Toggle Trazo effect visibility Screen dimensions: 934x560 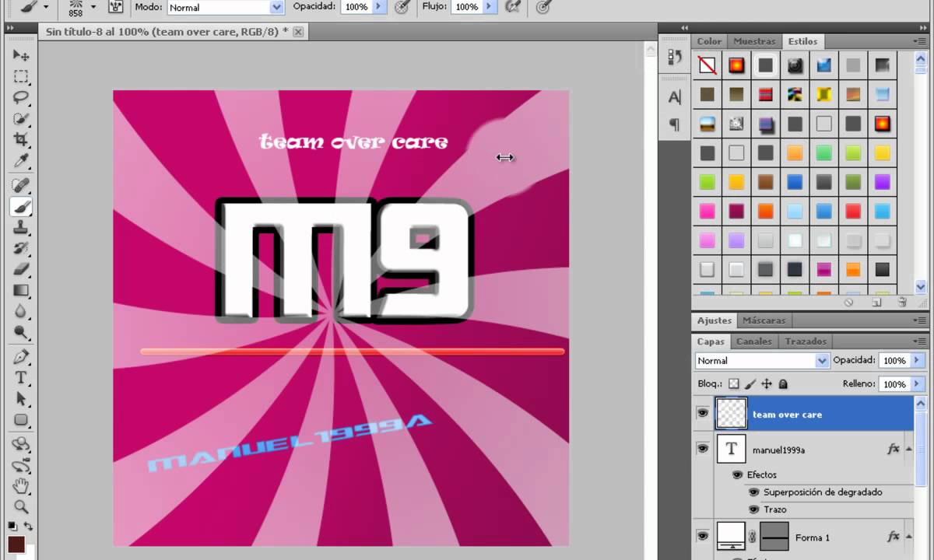[753, 509]
